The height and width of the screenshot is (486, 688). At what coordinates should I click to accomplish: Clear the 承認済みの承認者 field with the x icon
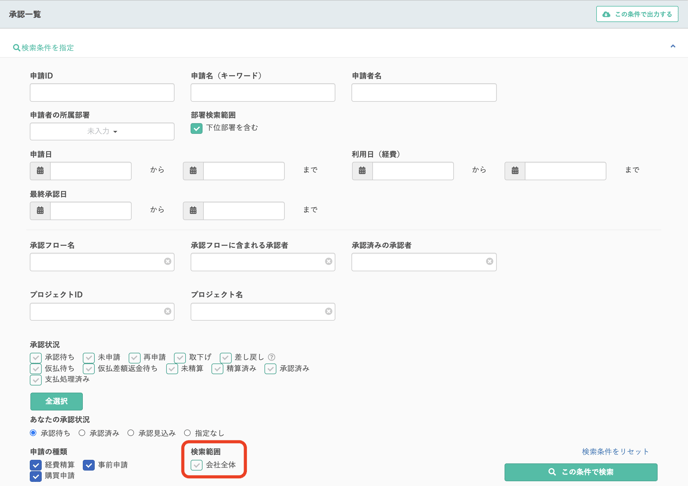click(x=489, y=261)
